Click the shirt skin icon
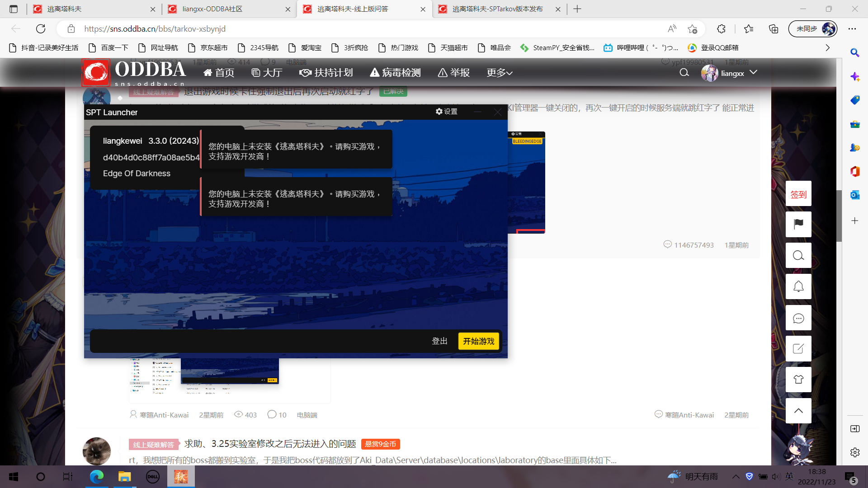Viewport: 868px width, 488px height. coord(798,380)
